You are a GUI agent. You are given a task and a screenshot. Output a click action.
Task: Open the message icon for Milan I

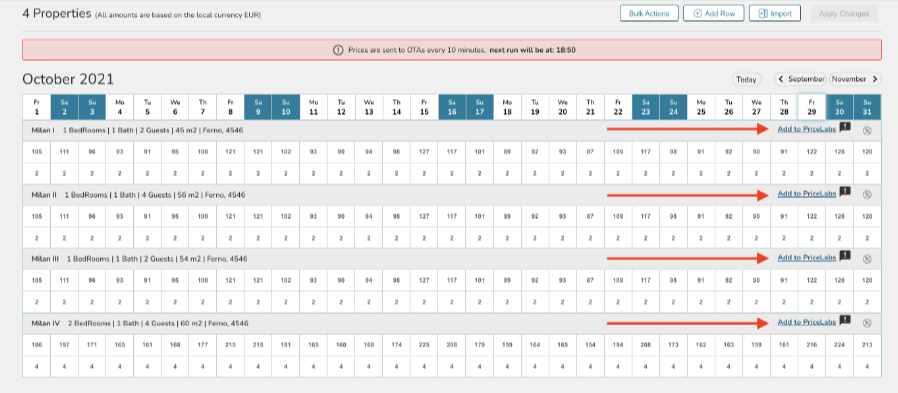pos(845,127)
